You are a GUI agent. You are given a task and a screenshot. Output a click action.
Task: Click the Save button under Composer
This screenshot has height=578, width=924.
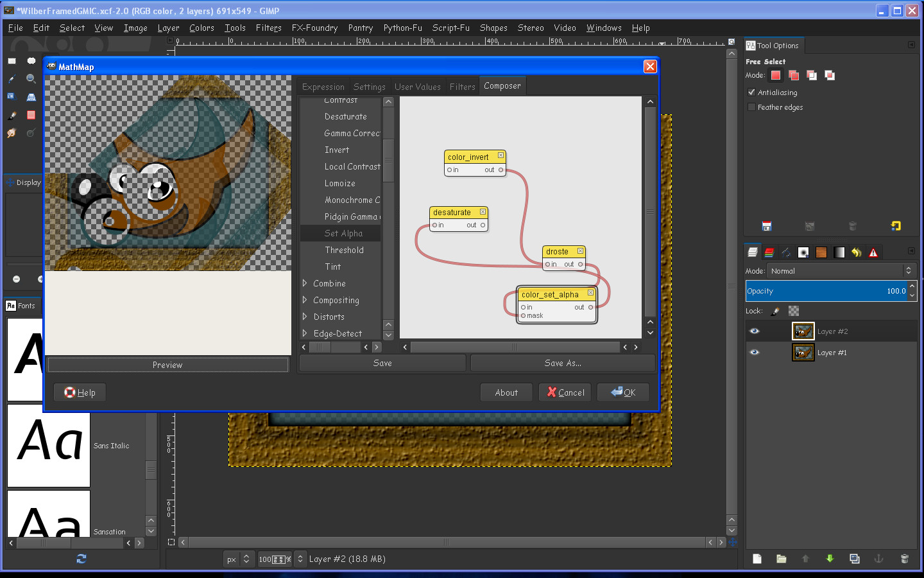(x=382, y=363)
